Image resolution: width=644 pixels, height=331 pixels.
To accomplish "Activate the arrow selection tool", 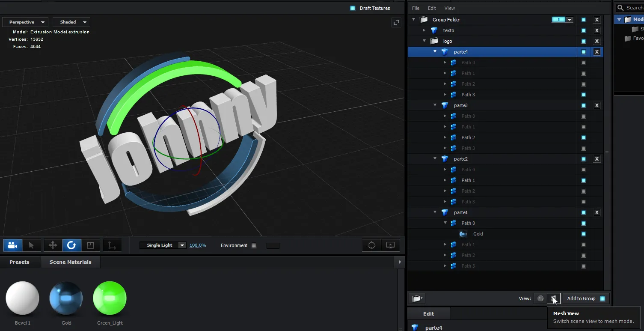I will click(31, 245).
